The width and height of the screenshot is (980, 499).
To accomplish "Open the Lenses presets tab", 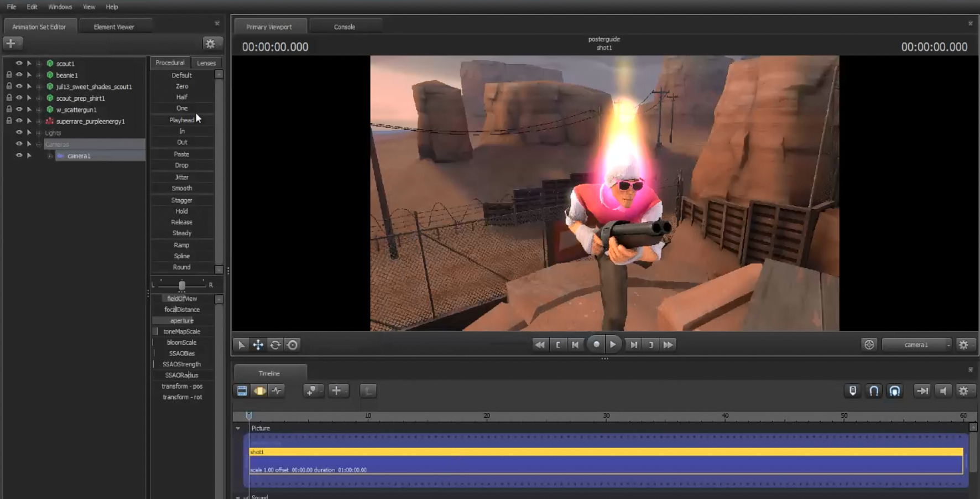I will coord(206,63).
